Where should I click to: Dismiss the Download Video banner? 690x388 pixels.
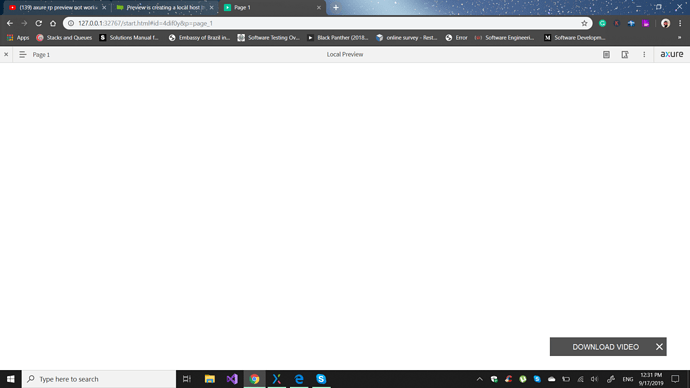(x=659, y=347)
